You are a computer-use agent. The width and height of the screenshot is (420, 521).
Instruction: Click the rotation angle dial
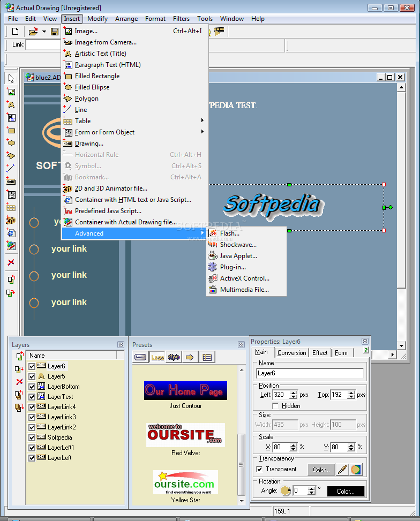tap(286, 490)
